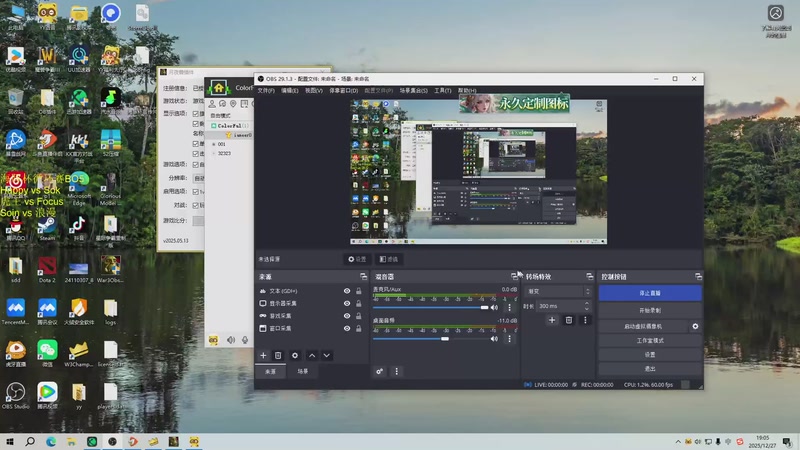Open 分辨率 dropdown in plugin window
Image resolution: width=800 pixels, height=450 pixels.
tap(198, 178)
